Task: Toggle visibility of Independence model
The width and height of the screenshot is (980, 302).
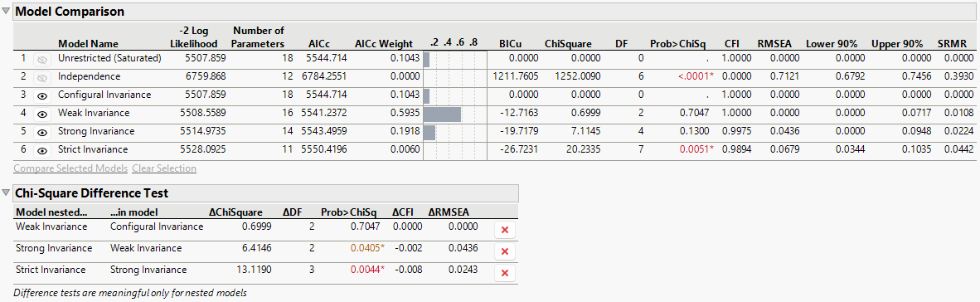Action: click(x=42, y=77)
